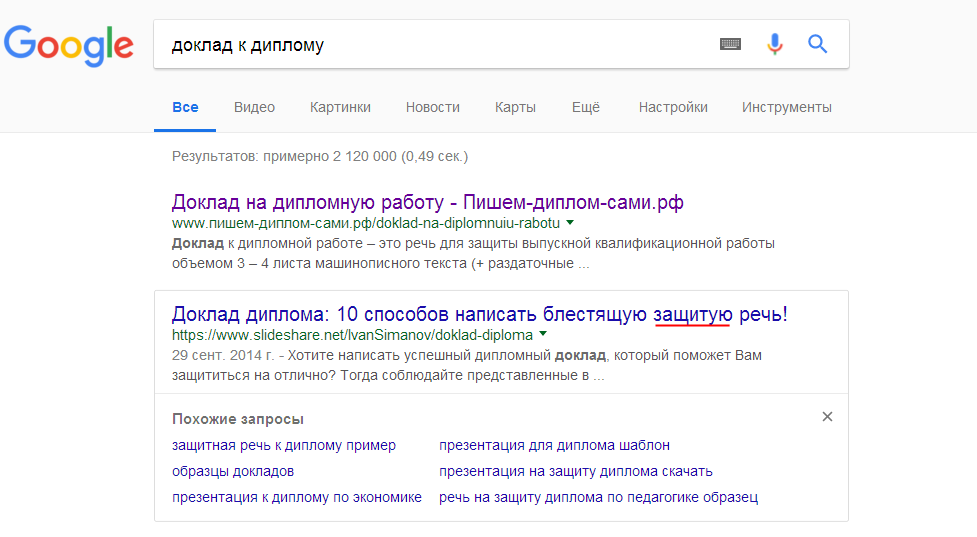Expand dropdown arrow next to пишем-диплом-сами.рф URL
The image size is (977, 537).
(x=570, y=222)
